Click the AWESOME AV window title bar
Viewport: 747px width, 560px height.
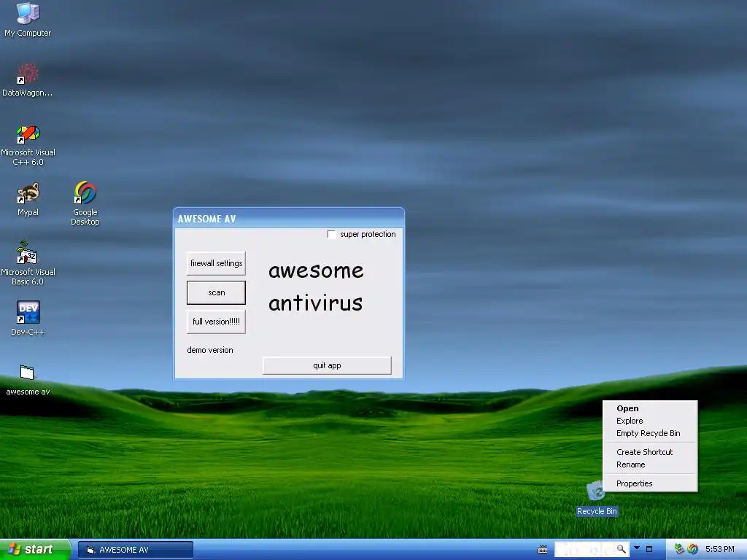[x=289, y=219]
